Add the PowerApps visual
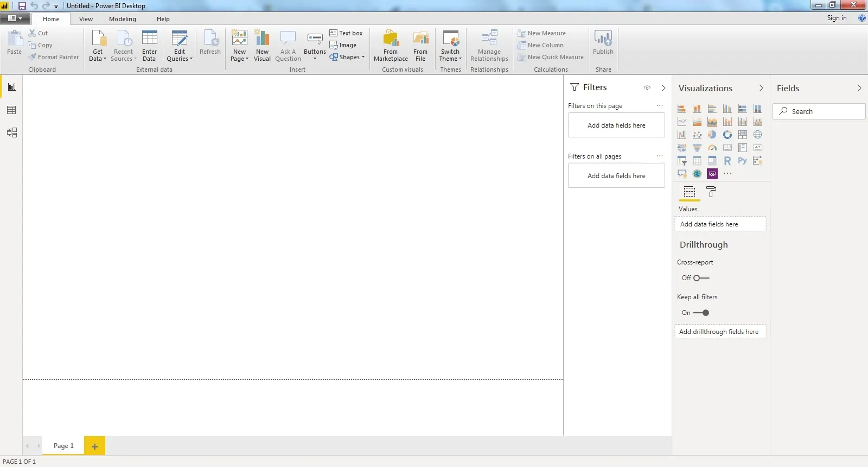 pos(712,174)
